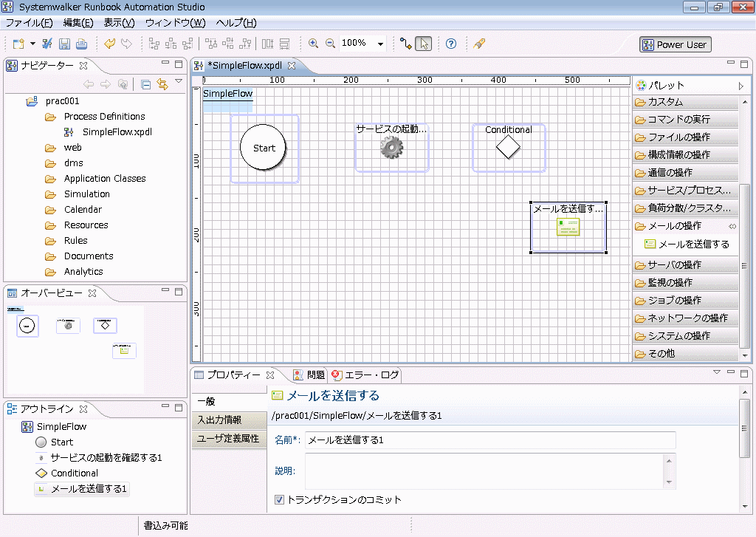Open the navigator view menu triangle
Image resolution: width=756 pixels, height=537 pixels.
(x=179, y=81)
